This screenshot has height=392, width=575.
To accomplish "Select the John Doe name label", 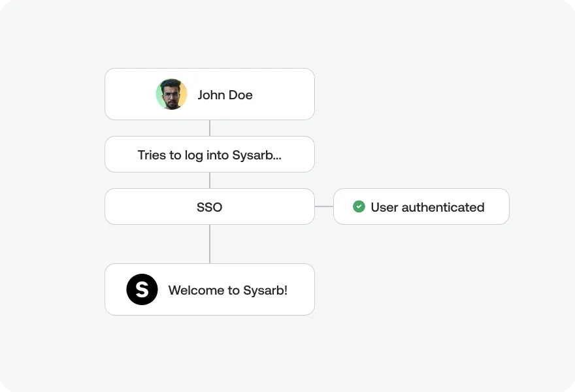I will 225,95.
